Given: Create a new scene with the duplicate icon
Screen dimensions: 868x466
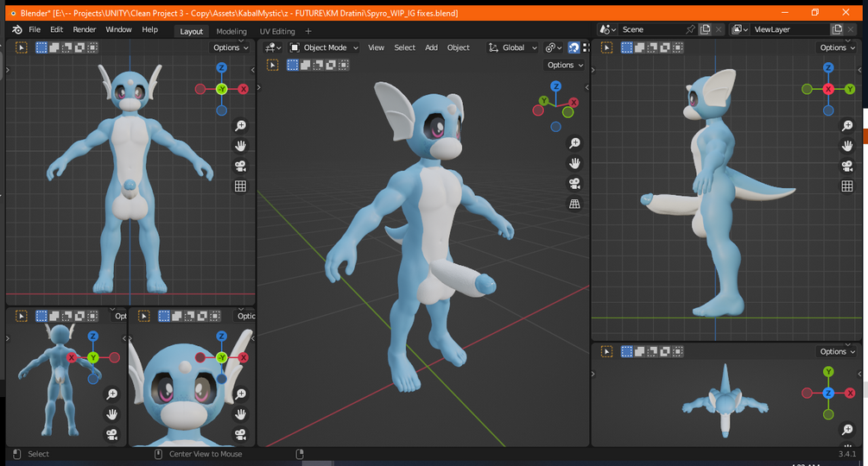Looking at the screenshot, I should 705,30.
